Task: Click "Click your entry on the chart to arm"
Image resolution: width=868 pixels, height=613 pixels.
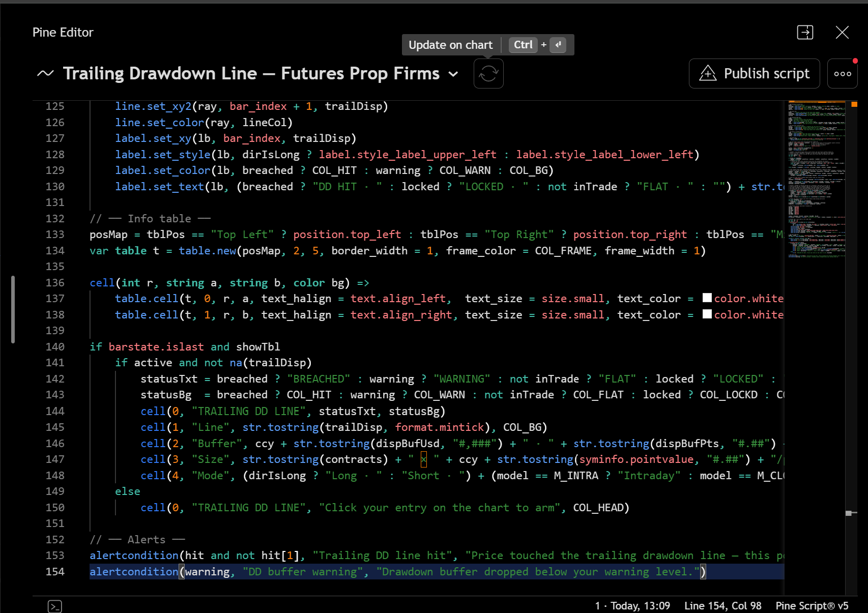Action: coord(440,508)
